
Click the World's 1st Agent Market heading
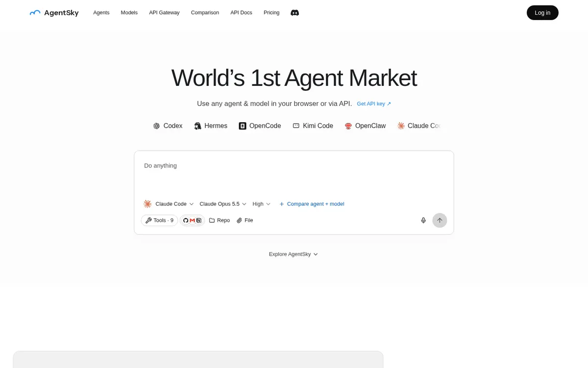pyautogui.click(x=294, y=78)
